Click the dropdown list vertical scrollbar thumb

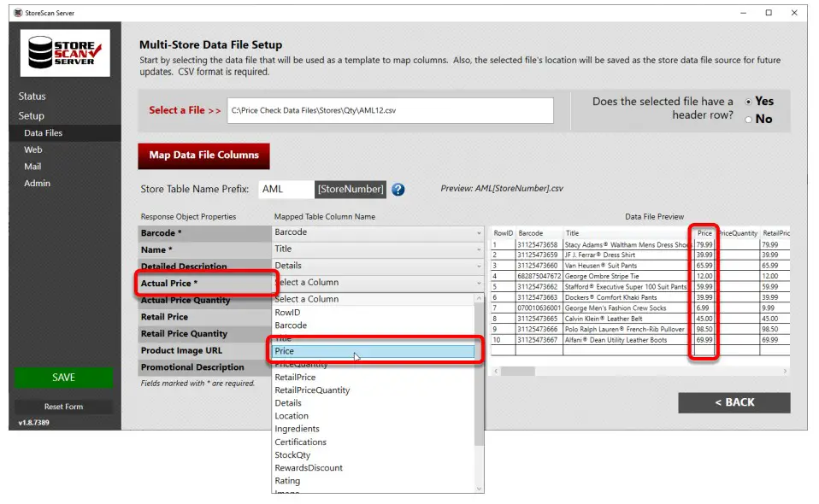(479, 374)
